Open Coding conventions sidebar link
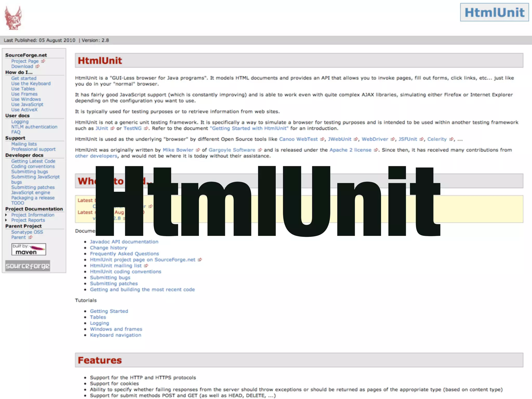The height and width of the screenshot is (399, 532). pyautogui.click(x=33, y=166)
